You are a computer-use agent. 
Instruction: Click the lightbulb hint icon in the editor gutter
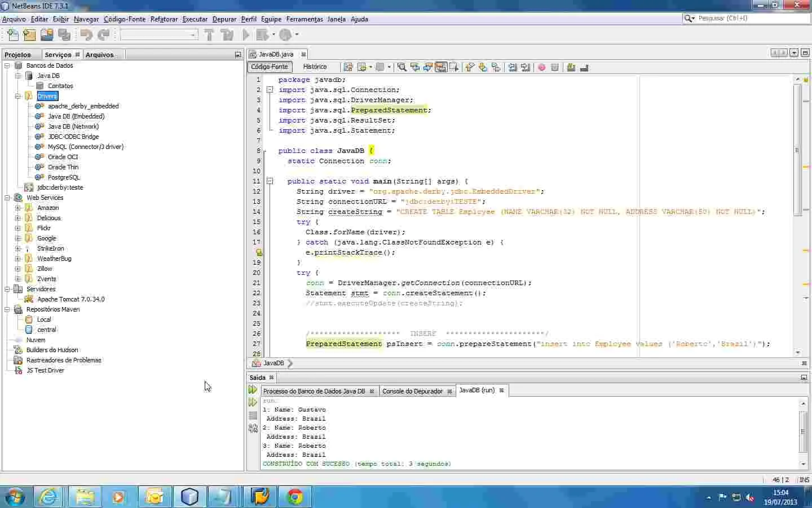(258, 252)
